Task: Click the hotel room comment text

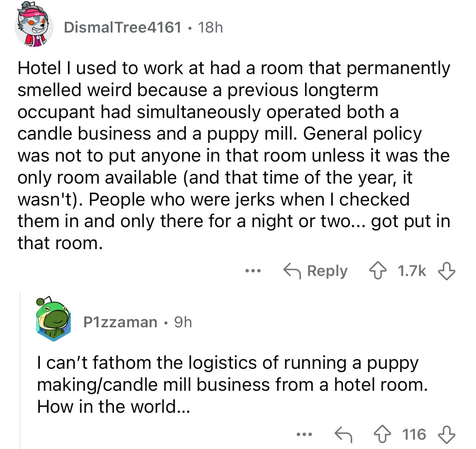Action: point(234,155)
